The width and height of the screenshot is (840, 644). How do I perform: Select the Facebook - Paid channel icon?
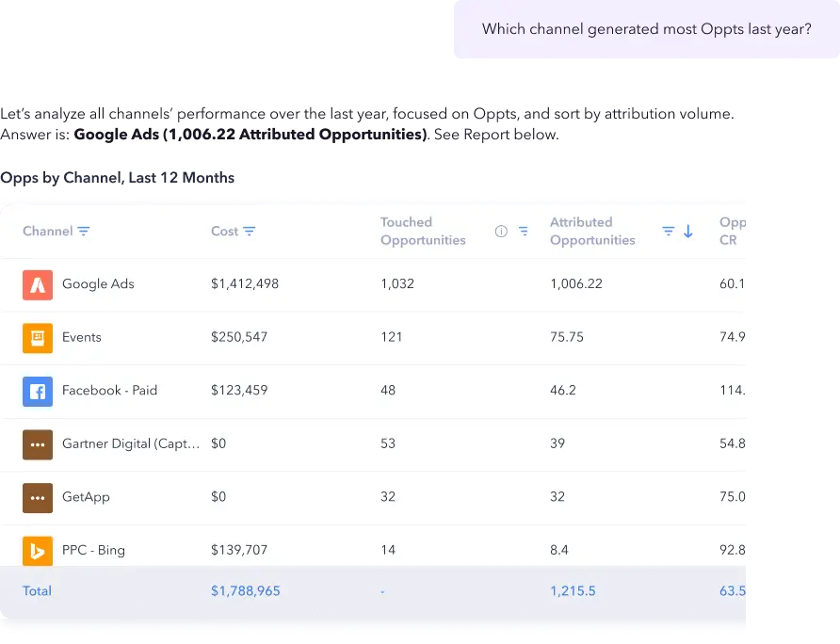pyautogui.click(x=37, y=391)
